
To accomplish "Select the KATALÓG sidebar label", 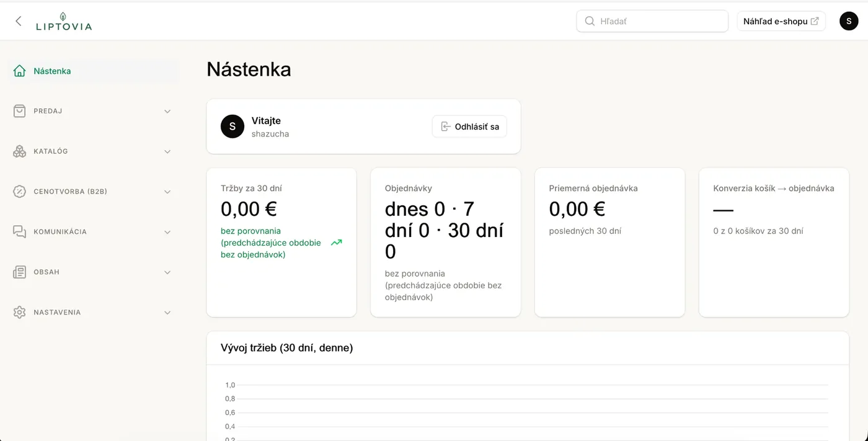I will (51, 151).
